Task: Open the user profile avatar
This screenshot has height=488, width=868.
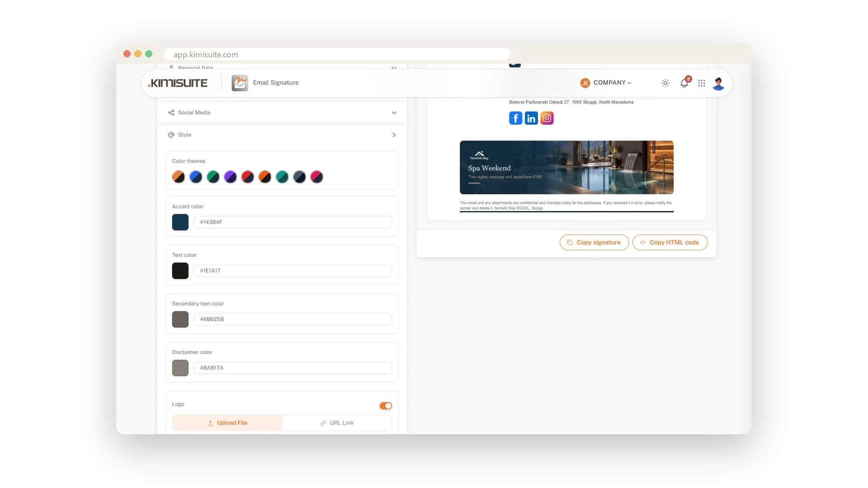Action: coord(718,83)
